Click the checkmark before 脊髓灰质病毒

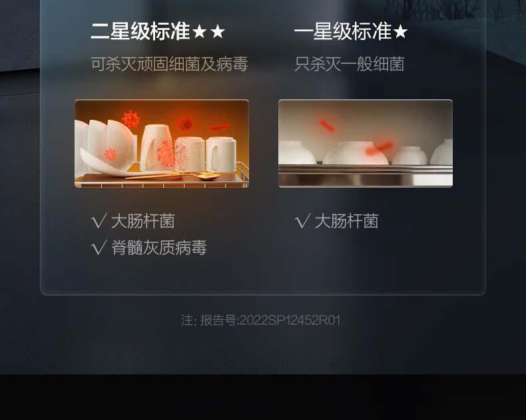[99, 247]
